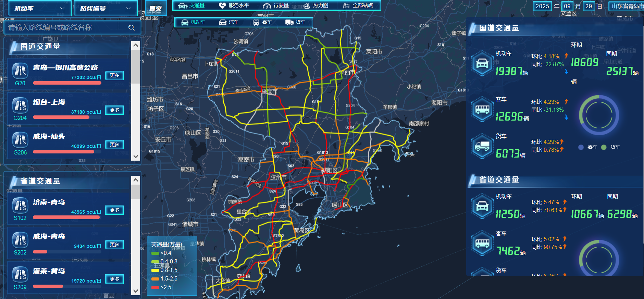Click the search magnifier icon
The height and width of the screenshot is (299, 644).
click(x=132, y=28)
